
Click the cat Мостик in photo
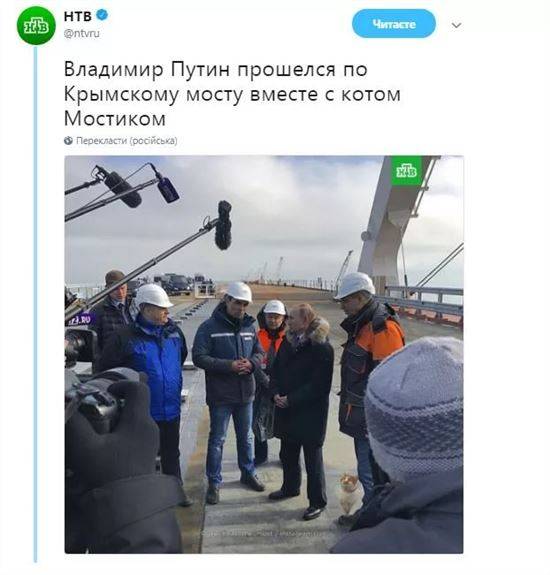pos(349,492)
